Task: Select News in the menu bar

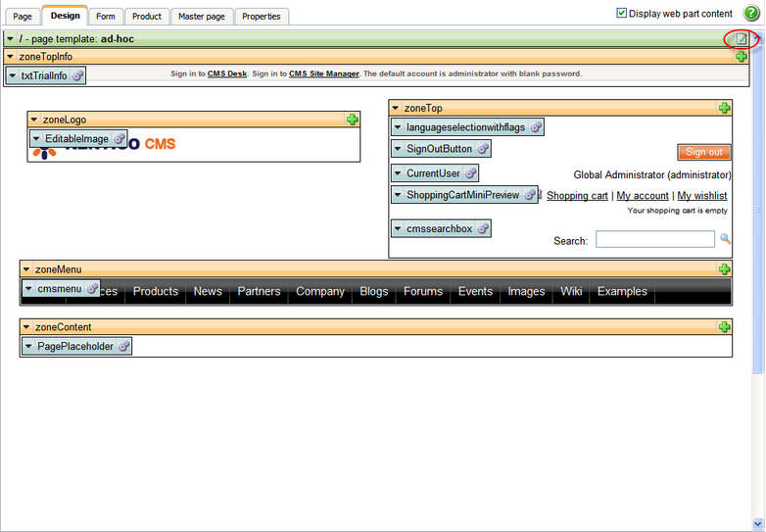Action: coord(208,291)
